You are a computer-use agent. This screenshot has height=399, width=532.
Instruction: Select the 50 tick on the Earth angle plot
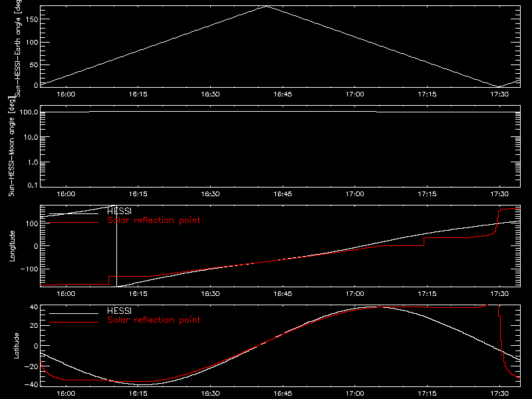coord(34,65)
